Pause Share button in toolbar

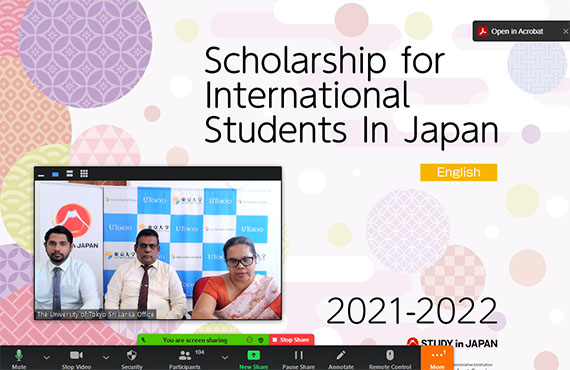click(298, 358)
